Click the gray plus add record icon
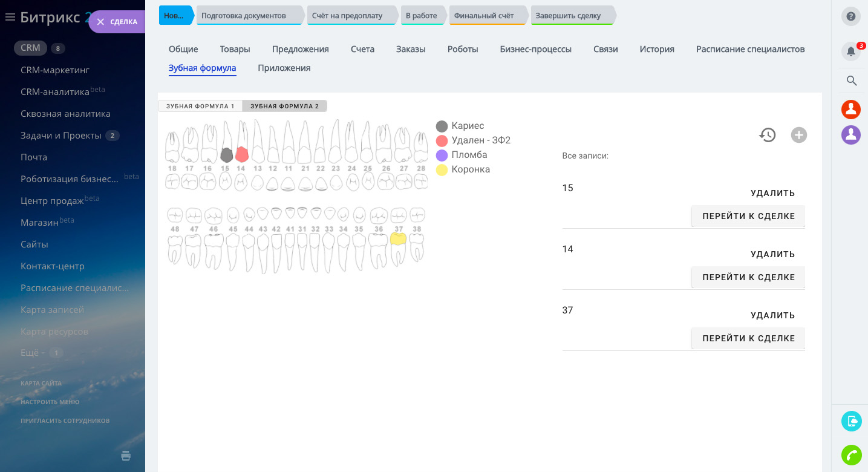 click(x=798, y=135)
